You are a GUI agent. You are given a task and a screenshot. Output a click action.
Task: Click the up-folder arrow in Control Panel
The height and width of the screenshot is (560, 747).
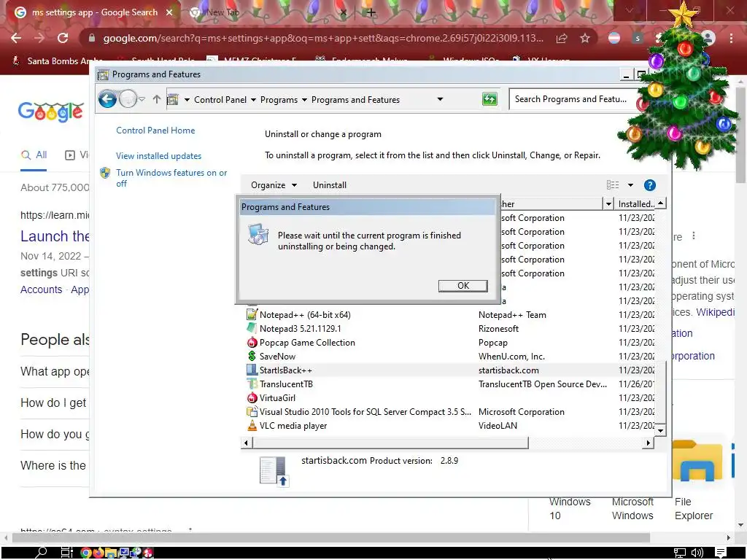(157, 99)
